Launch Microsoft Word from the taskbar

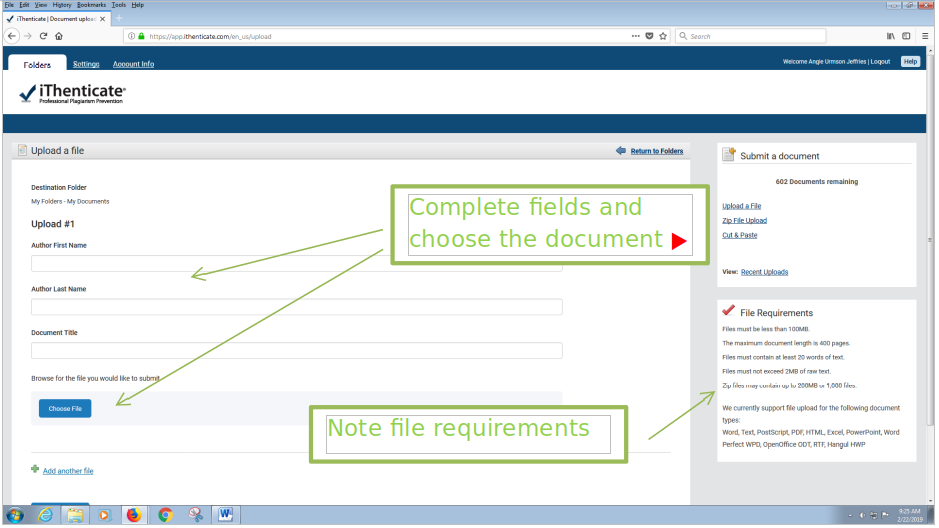(225, 516)
